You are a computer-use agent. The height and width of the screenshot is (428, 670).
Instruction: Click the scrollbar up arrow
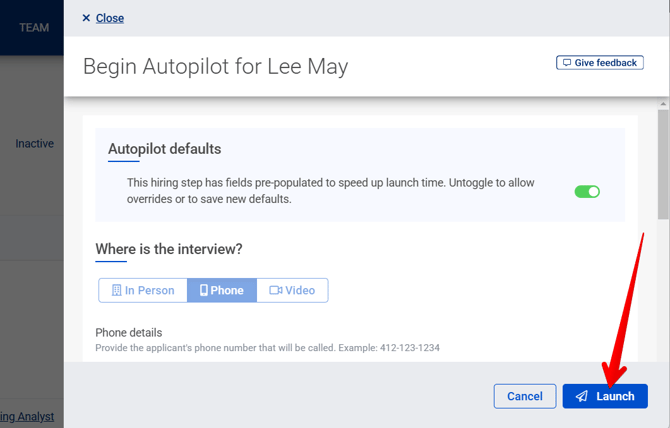(663, 103)
